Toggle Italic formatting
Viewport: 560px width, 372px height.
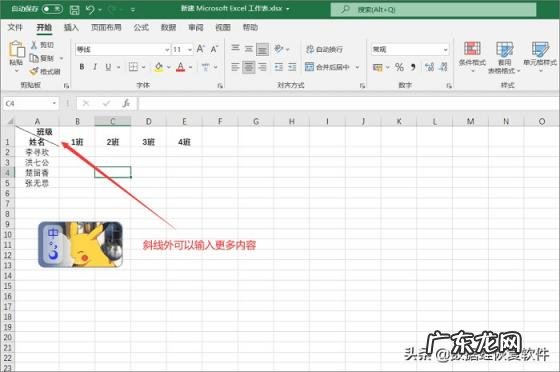(95, 67)
